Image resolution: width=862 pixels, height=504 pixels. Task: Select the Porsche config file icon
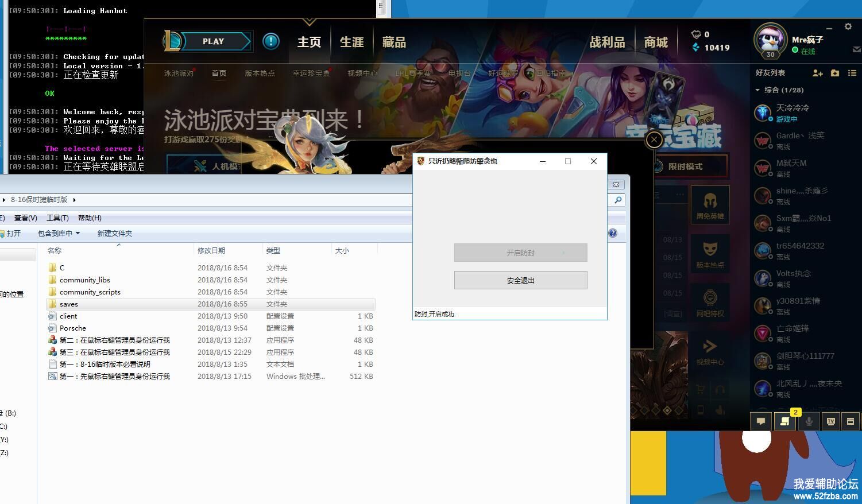tap(53, 328)
